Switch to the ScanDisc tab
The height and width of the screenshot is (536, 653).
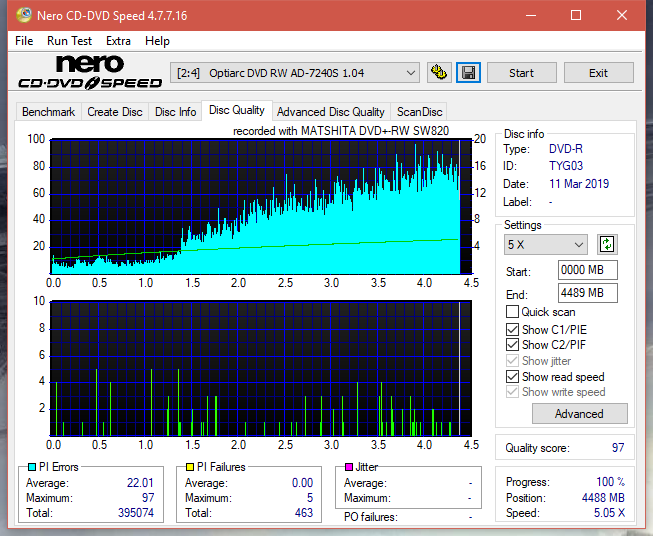[419, 112]
